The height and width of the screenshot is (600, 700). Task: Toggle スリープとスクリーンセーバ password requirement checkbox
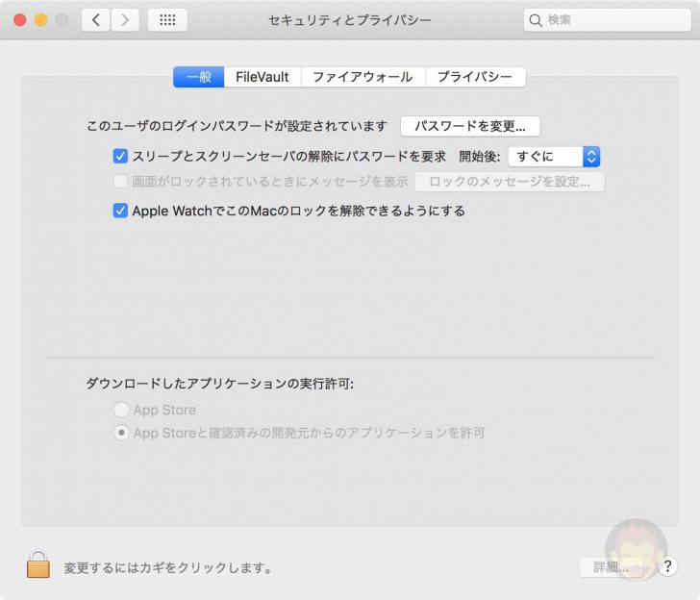(120, 156)
